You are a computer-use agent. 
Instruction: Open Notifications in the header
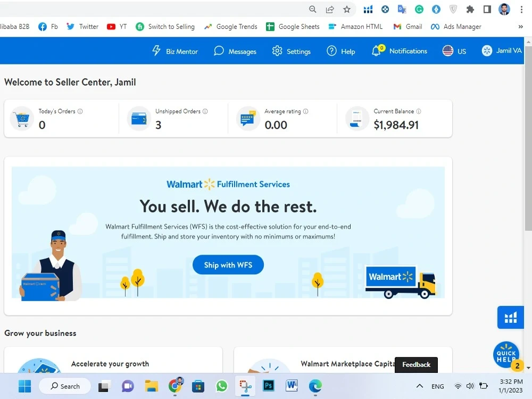click(x=400, y=51)
